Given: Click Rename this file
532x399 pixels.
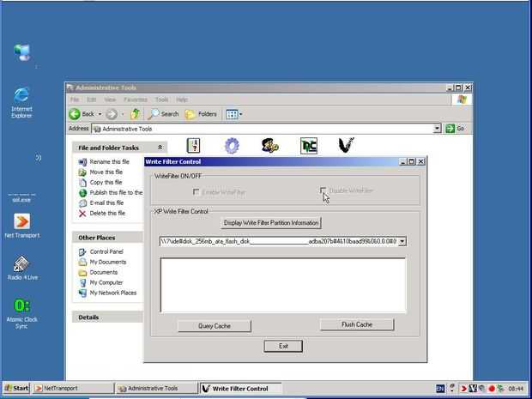Looking at the screenshot, I should [x=109, y=162].
